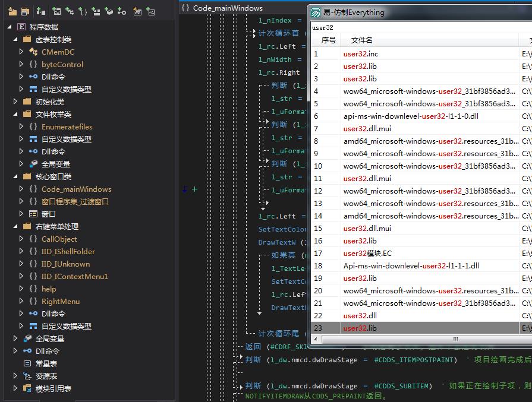Expand the 资源表 node

tap(15, 376)
